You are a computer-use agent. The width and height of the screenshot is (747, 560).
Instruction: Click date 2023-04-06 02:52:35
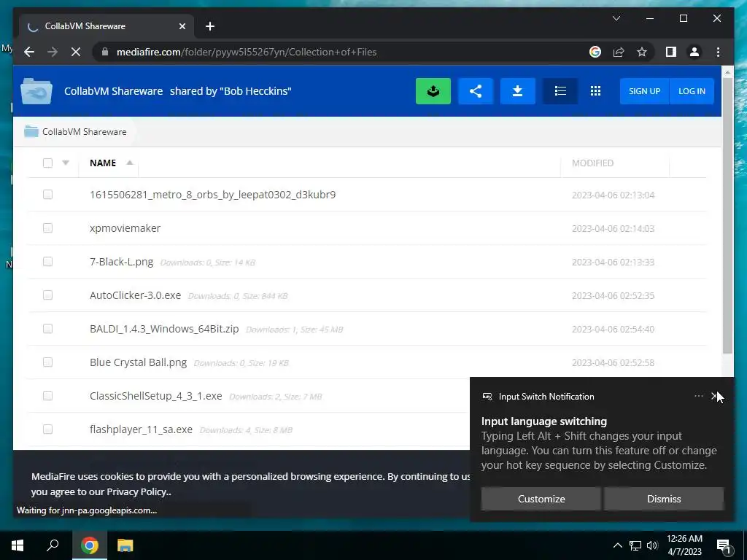pyautogui.click(x=613, y=296)
